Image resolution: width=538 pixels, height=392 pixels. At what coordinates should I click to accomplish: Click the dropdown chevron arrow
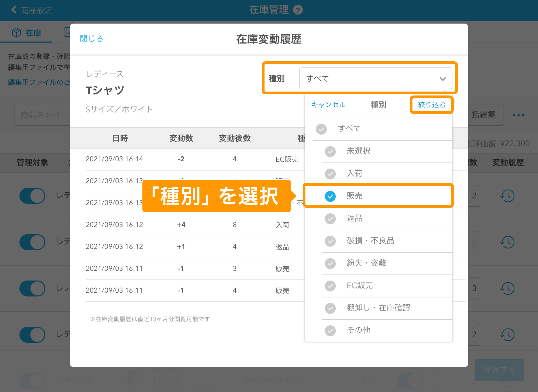(442, 79)
